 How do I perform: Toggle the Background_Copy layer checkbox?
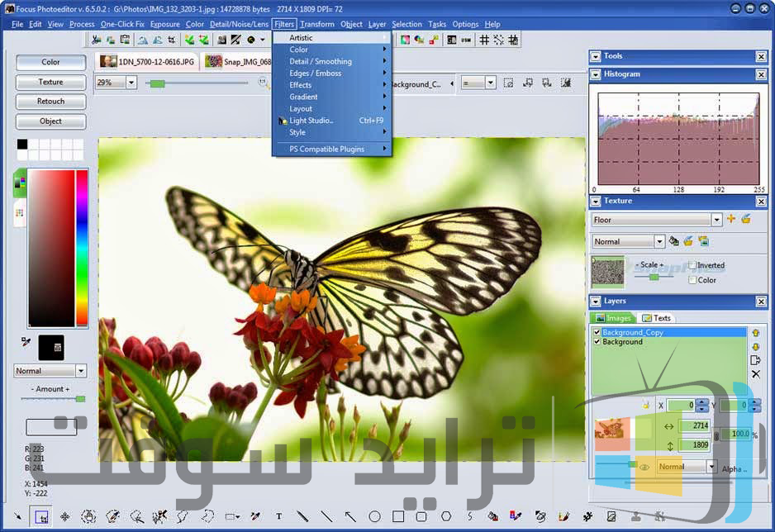597,332
